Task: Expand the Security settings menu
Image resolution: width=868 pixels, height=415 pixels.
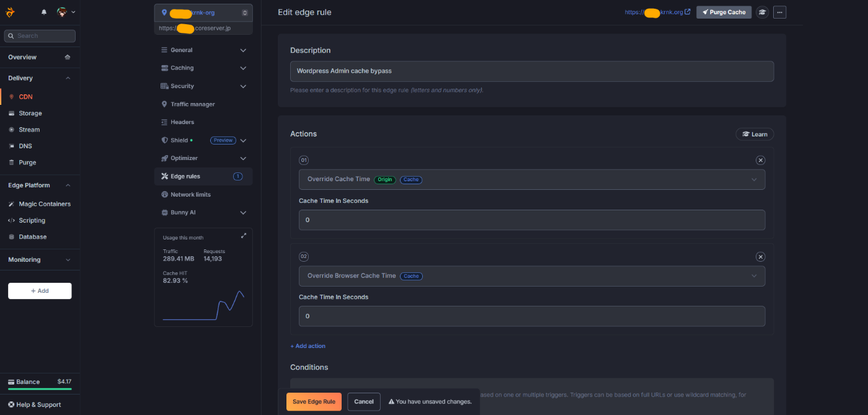Action: [203, 86]
